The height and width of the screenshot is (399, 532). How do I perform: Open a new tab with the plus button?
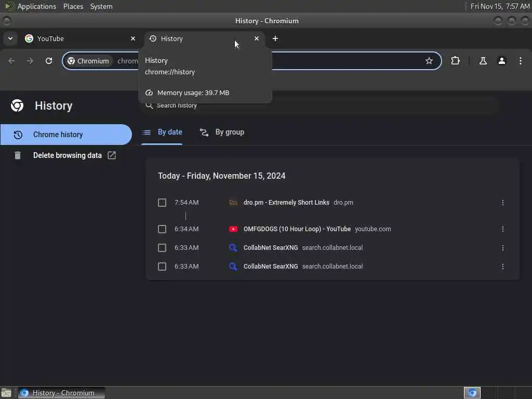275,38
